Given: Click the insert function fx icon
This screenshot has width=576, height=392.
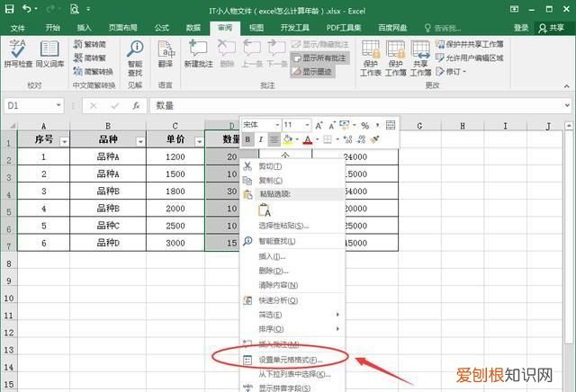Looking at the screenshot, I should 136,106.
